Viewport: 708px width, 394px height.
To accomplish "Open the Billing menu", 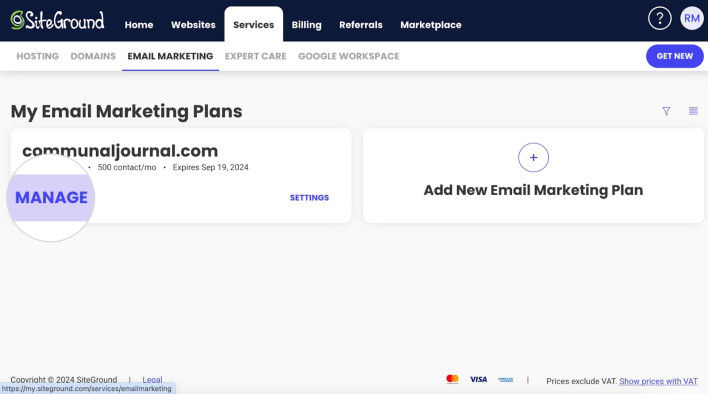I will tap(306, 25).
